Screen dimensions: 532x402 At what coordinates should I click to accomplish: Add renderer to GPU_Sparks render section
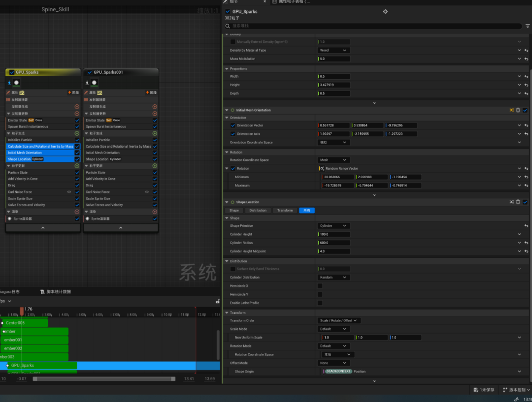[x=77, y=212]
